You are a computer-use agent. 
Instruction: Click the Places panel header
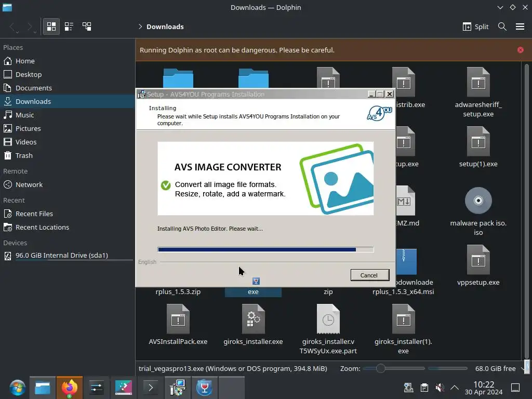click(x=13, y=47)
